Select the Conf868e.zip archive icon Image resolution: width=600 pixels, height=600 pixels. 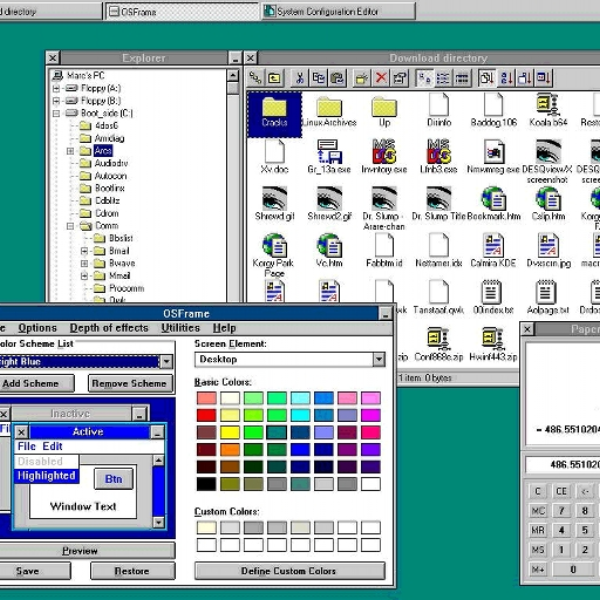pos(439,344)
